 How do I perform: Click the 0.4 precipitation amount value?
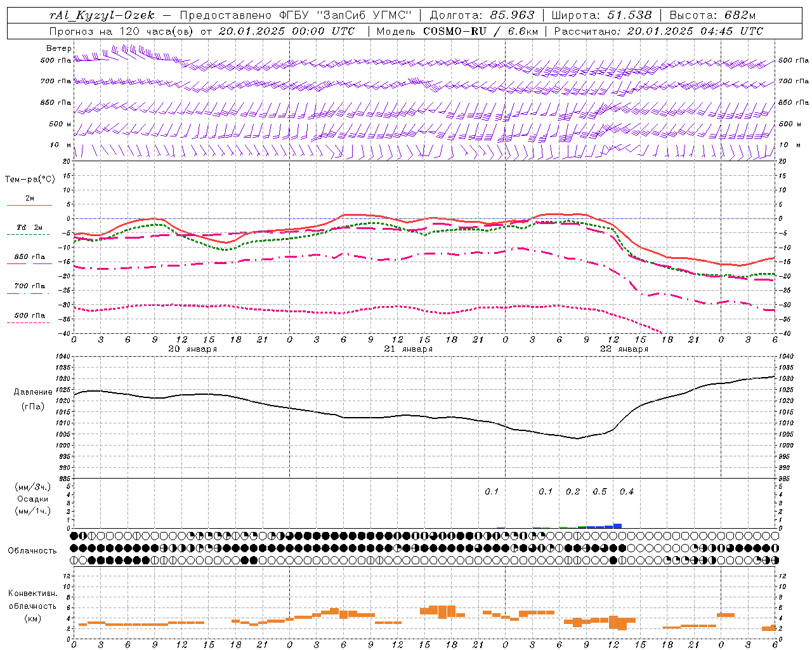627,492
